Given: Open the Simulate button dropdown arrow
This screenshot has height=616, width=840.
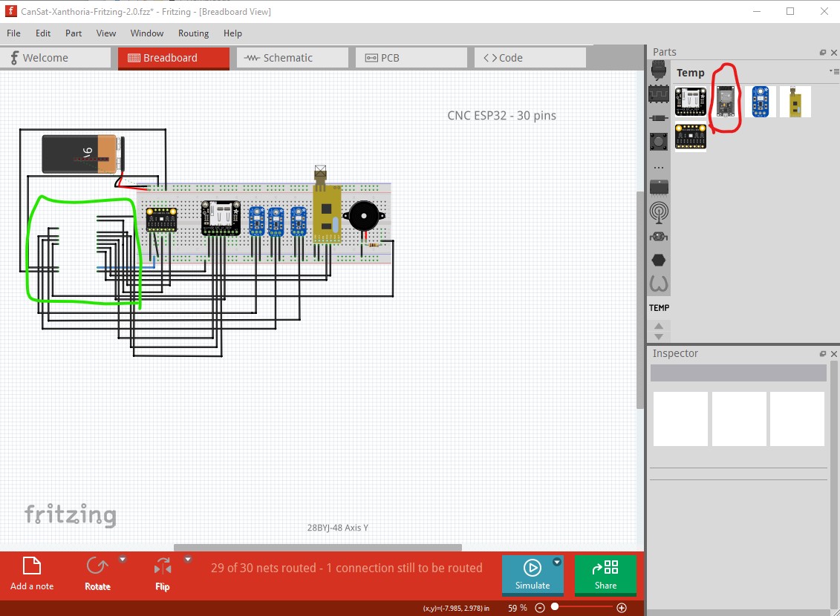Looking at the screenshot, I should [557, 562].
